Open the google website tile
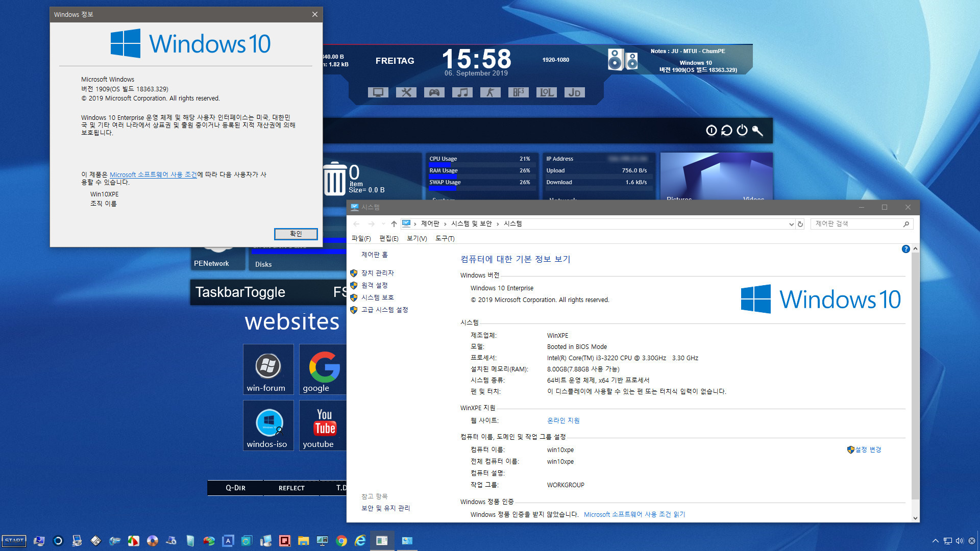This screenshot has width=980, height=551. (323, 369)
